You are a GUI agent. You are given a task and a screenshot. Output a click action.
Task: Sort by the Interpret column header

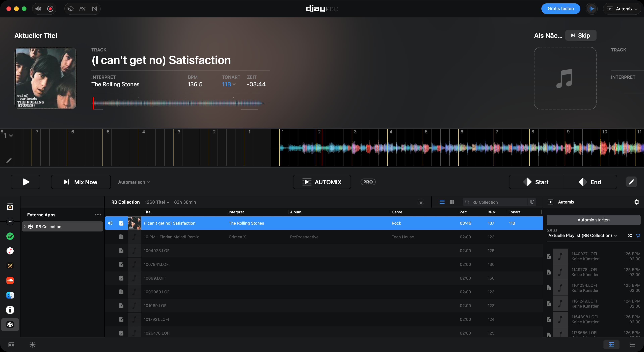236,212
